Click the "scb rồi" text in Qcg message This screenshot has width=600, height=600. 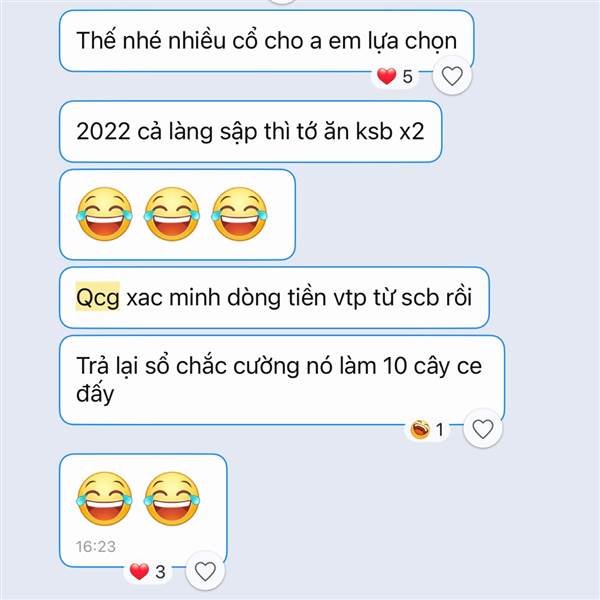437,297
